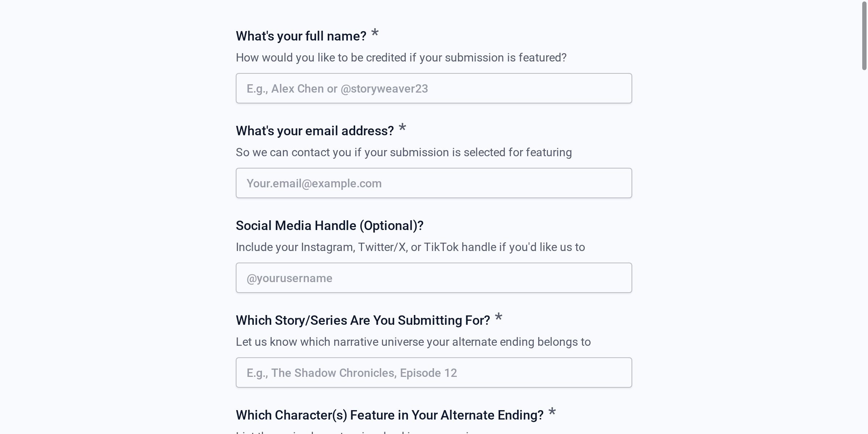868x434 pixels.
Task: Click the Social Media Handle input field
Action: pos(434,278)
